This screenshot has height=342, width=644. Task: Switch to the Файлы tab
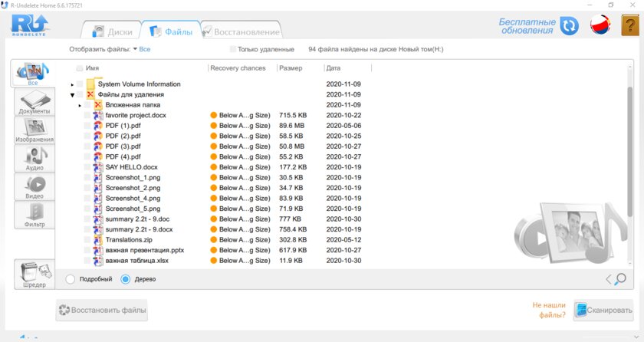coord(171,31)
